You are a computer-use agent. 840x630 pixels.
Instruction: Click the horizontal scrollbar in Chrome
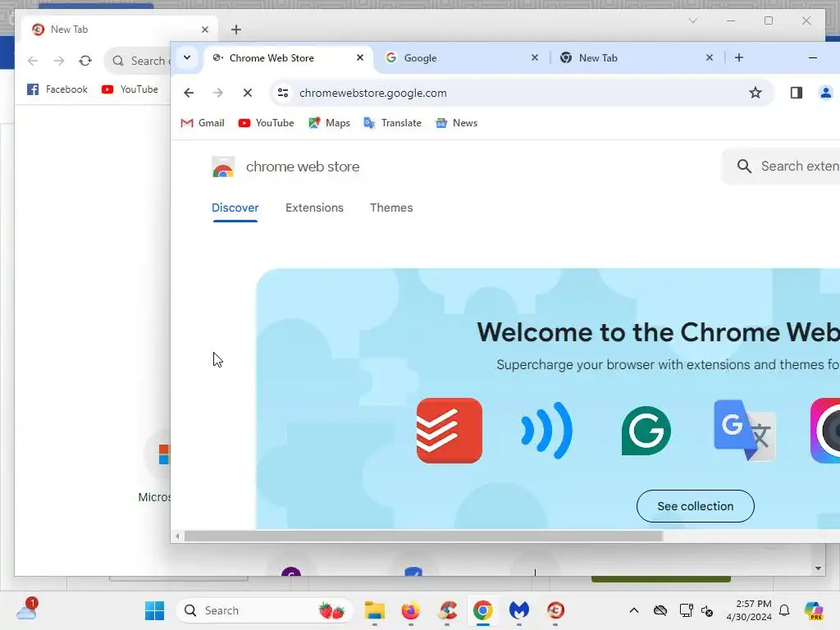[x=423, y=536]
